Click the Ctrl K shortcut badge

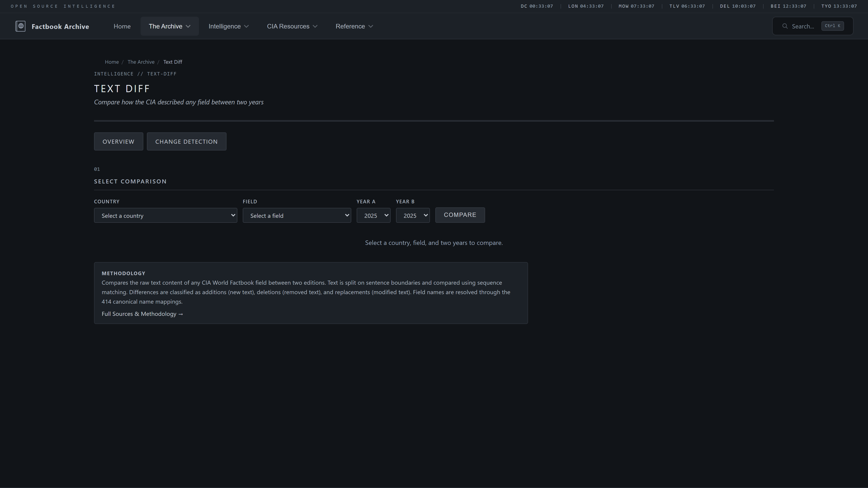pos(832,26)
